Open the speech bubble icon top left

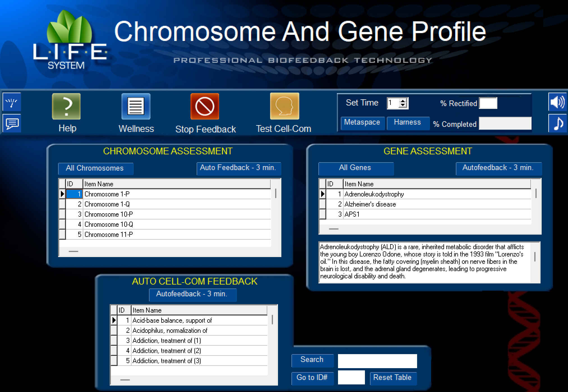coord(12,123)
